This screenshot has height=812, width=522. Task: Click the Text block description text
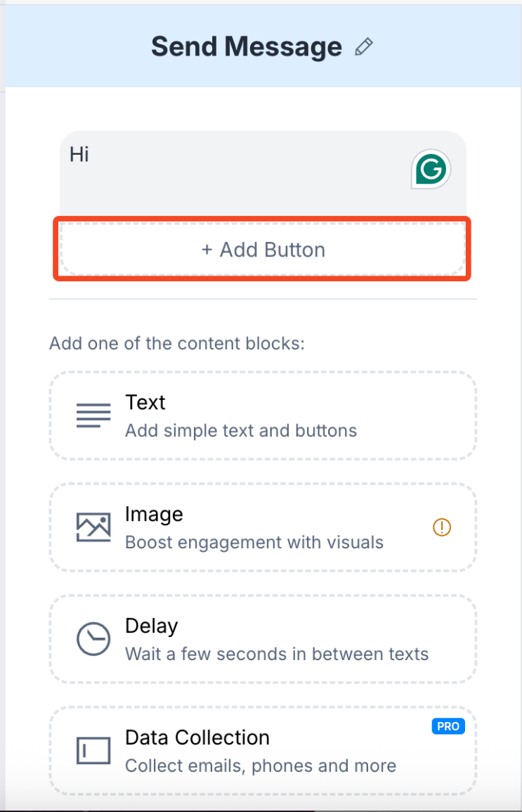tap(241, 430)
